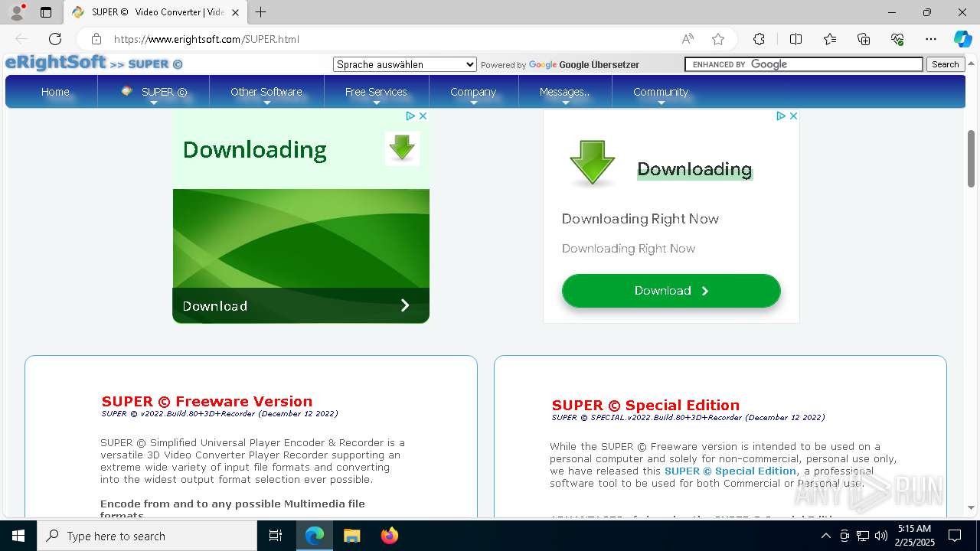Open the Windows Start menu

[x=18, y=536]
